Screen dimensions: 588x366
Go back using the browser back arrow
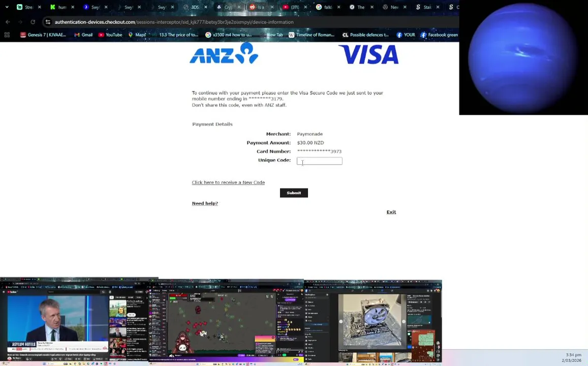(x=8, y=22)
